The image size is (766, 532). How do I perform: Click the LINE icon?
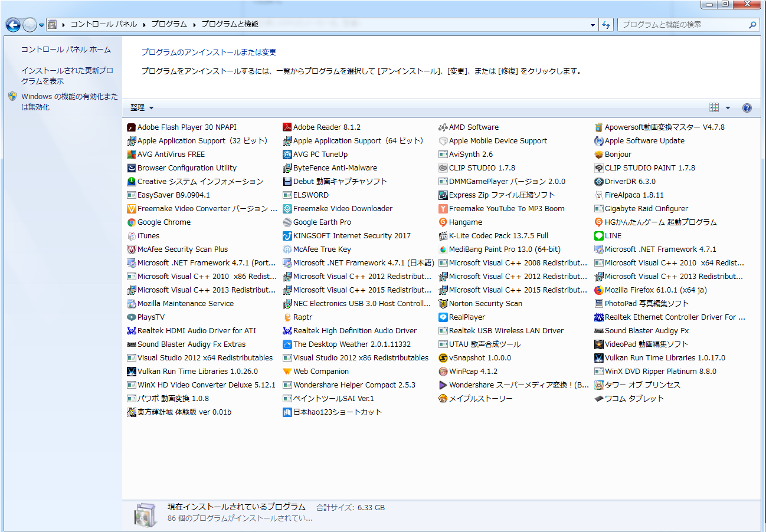[600, 236]
